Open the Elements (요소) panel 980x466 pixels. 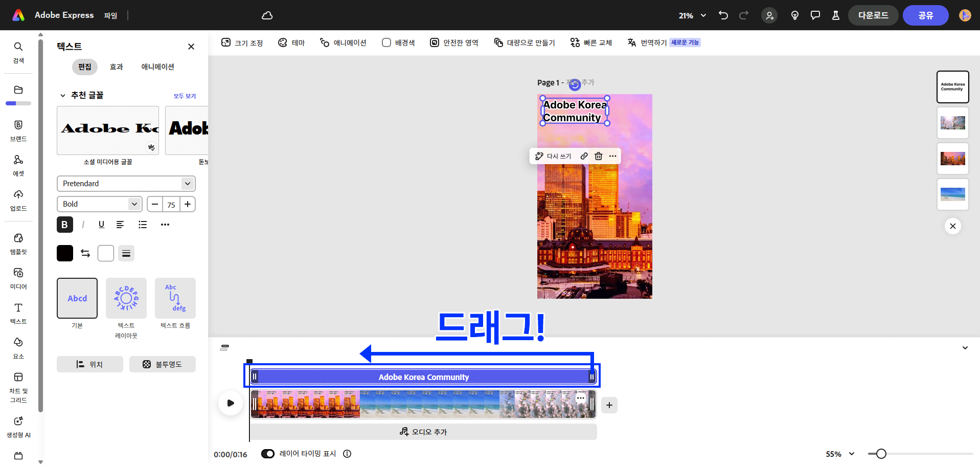coord(18,348)
